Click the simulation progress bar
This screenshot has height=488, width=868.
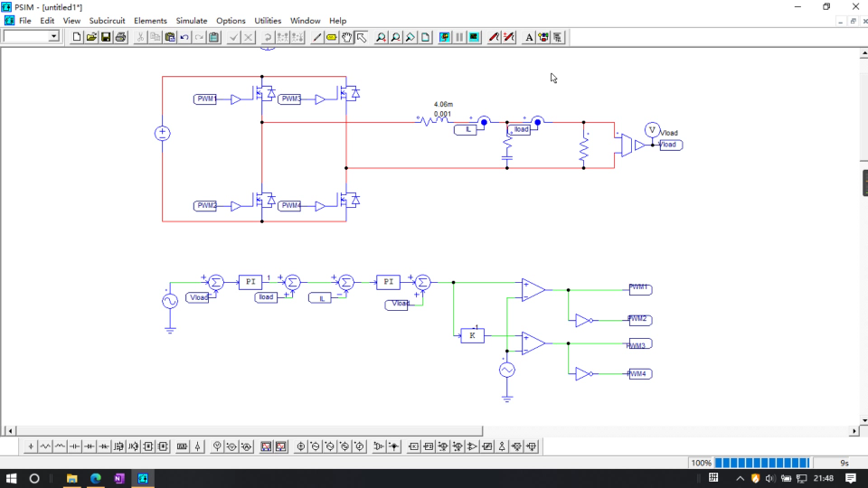coord(762,463)
